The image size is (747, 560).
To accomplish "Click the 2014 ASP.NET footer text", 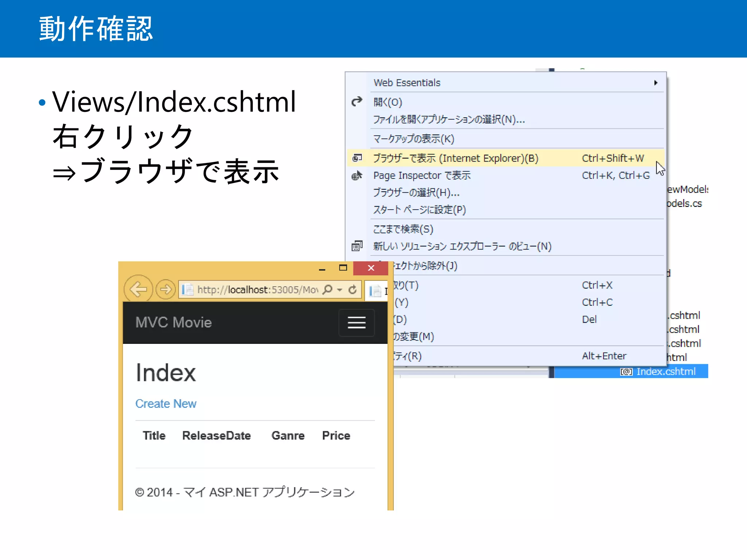I will (x=245, y=492).
